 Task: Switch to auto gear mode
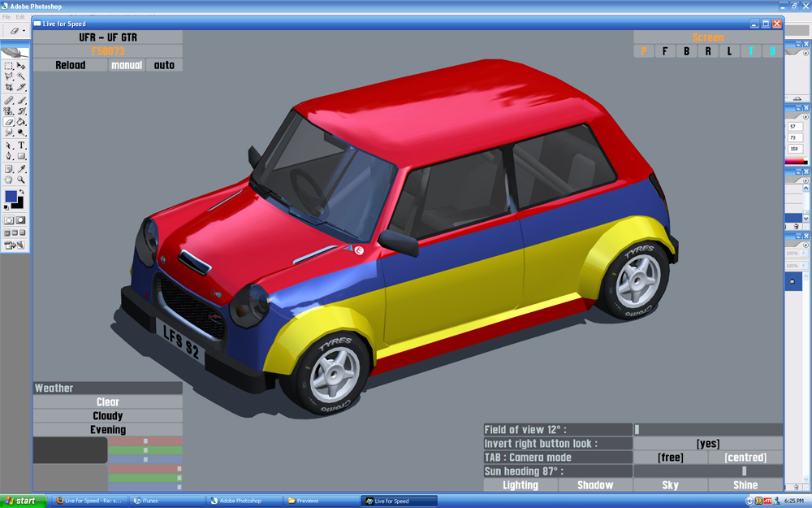164,65
